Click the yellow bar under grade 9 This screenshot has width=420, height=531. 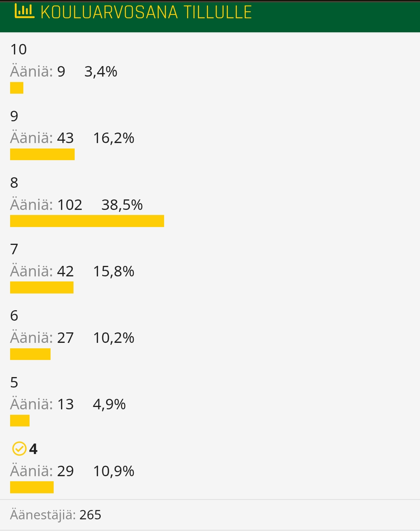click(x=42, y=154)
